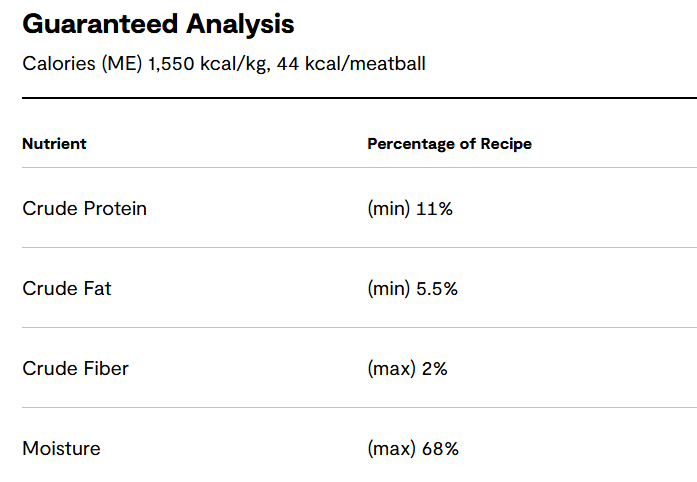Select the Crude Fiber row label
Viewport: 697px width, 482px height.
pos(75,369)
